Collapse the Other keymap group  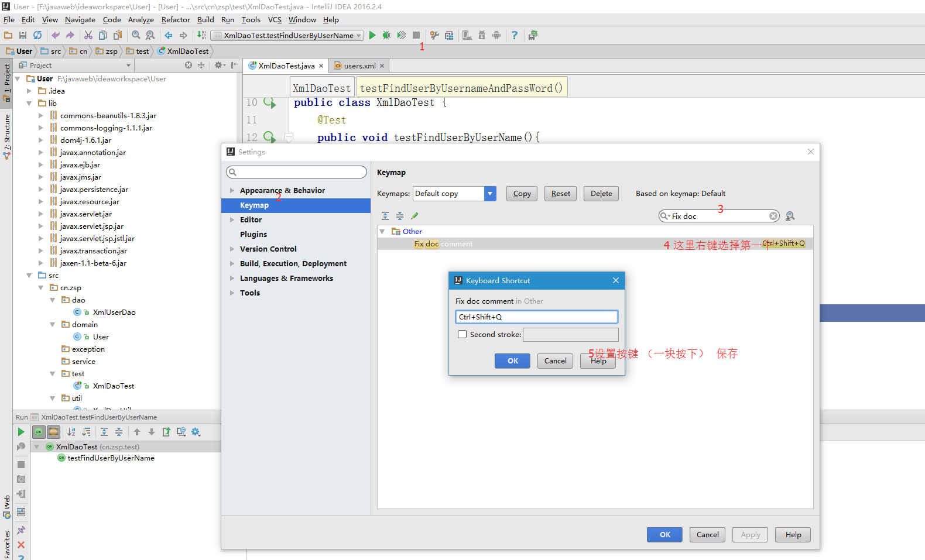pos(382,231)
